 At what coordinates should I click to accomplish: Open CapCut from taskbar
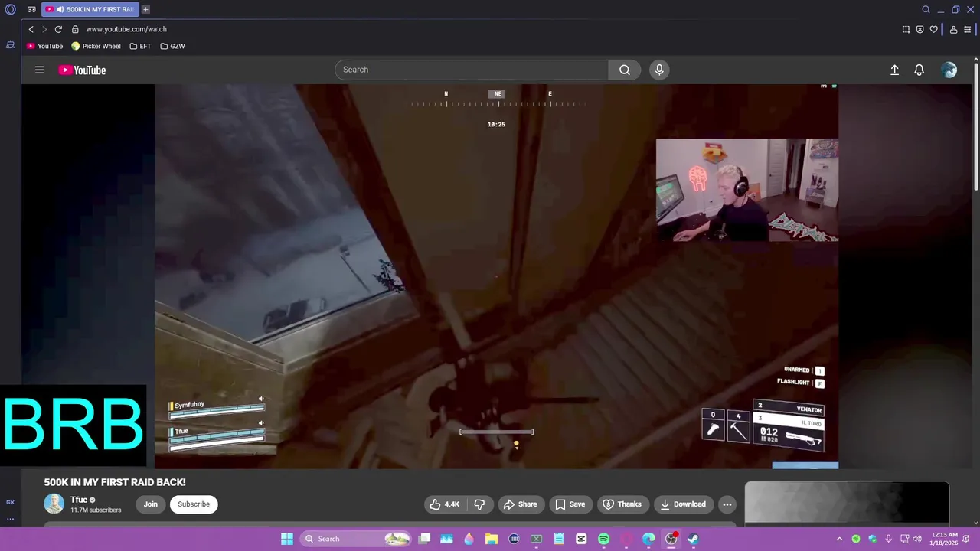[581, 539]
